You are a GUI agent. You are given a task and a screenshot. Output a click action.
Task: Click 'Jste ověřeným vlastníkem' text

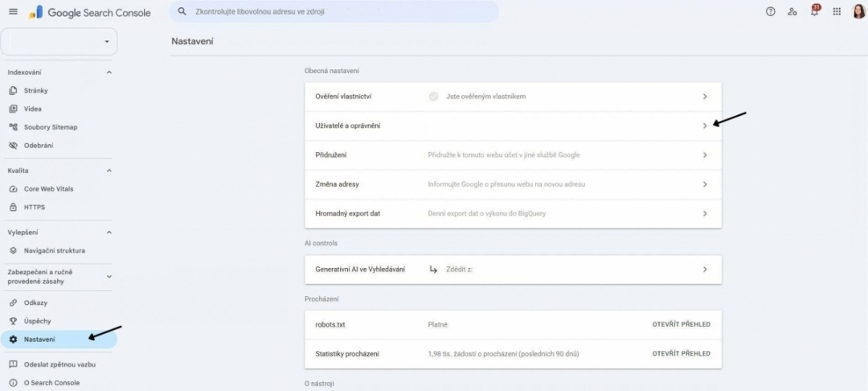486,97
